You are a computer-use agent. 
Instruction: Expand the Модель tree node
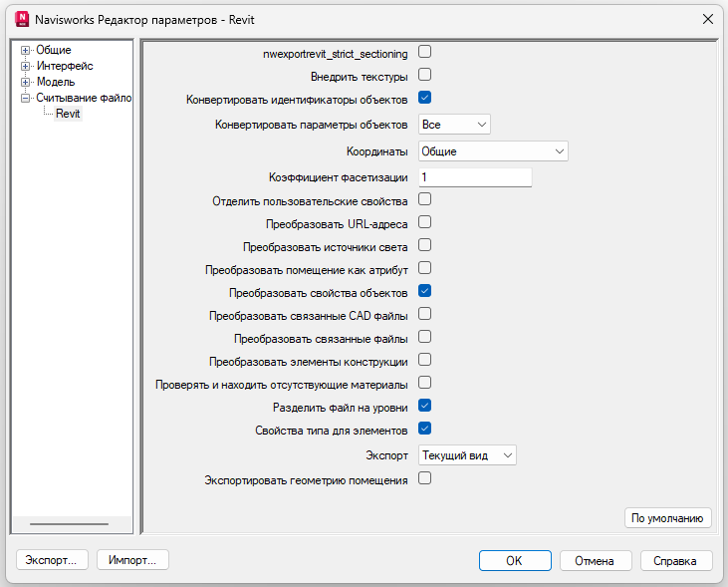coord(26,82)
